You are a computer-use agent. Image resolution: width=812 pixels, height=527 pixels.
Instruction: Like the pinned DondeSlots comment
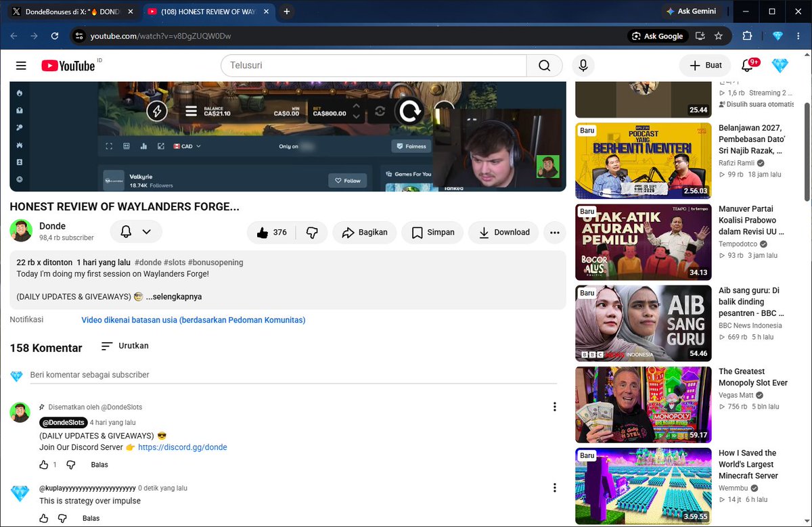tap(44, 465)
